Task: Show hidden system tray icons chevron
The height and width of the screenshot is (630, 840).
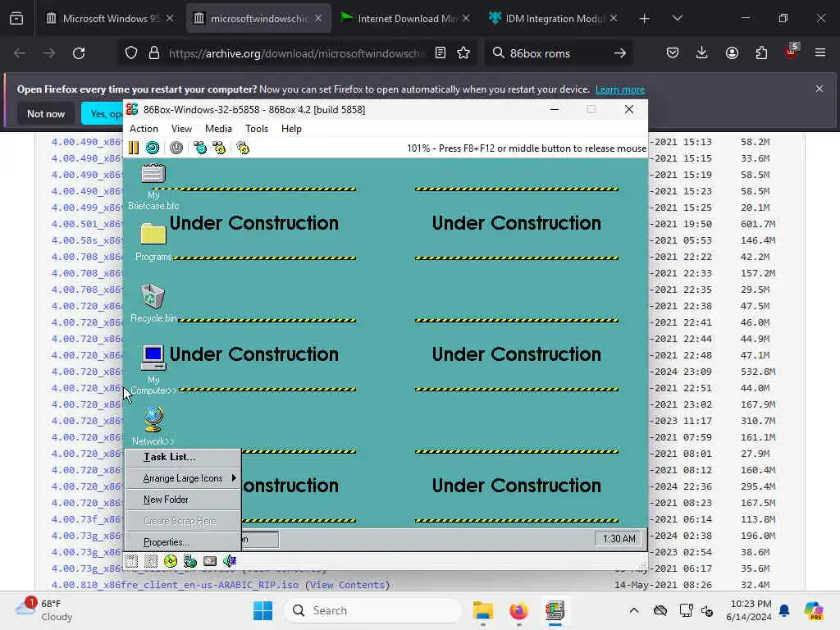Action: click(x=634, y=610)
